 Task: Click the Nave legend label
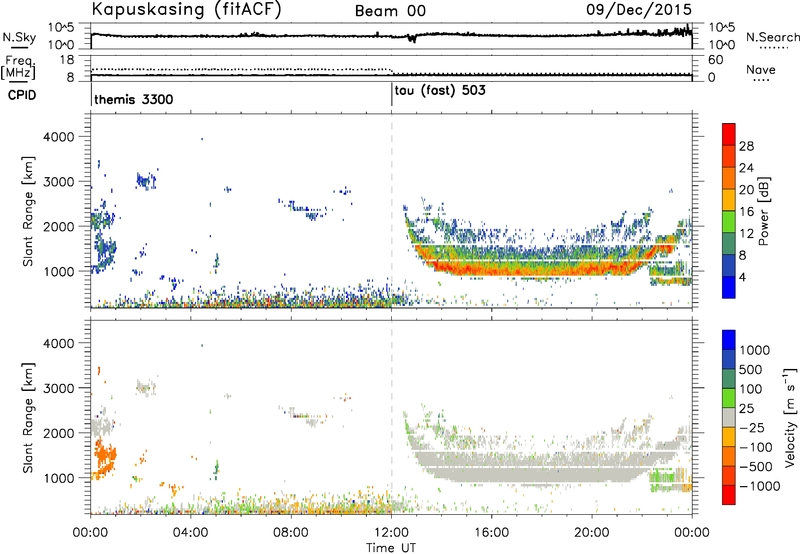point(761,70)
